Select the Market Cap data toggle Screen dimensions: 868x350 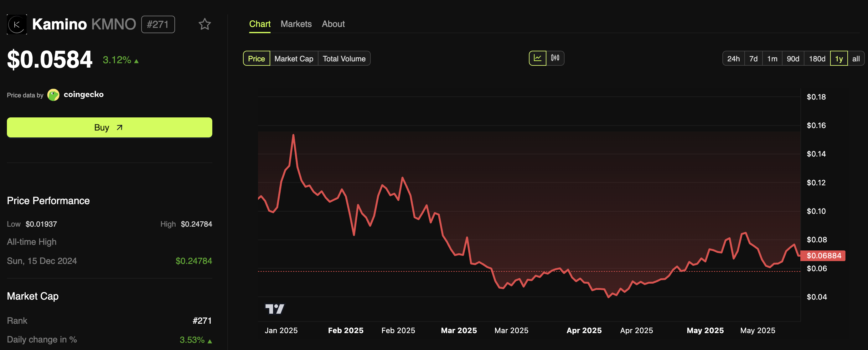293,59
